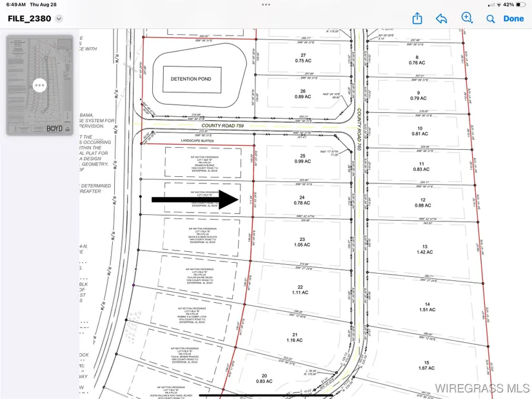
Task: Tap the Share icon in the toolbar
Action: coord(417,19)
